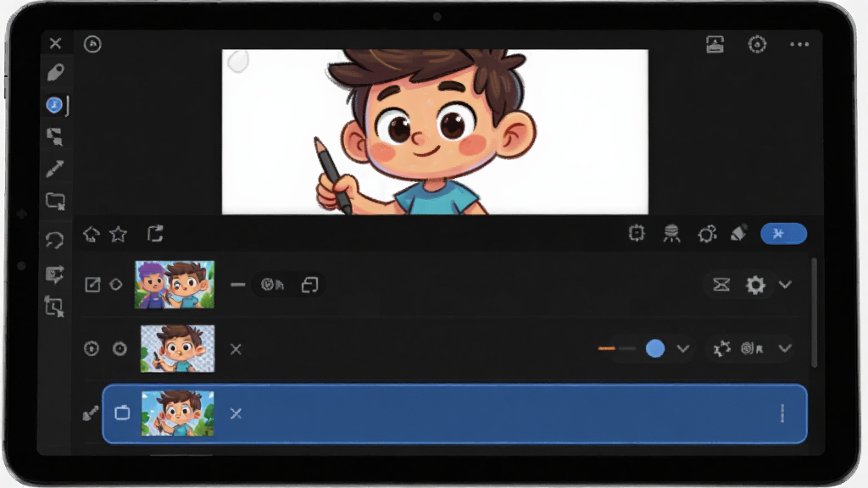Click the fingerprint icon on the second layer
868x488 pixels.
[753, 348]
